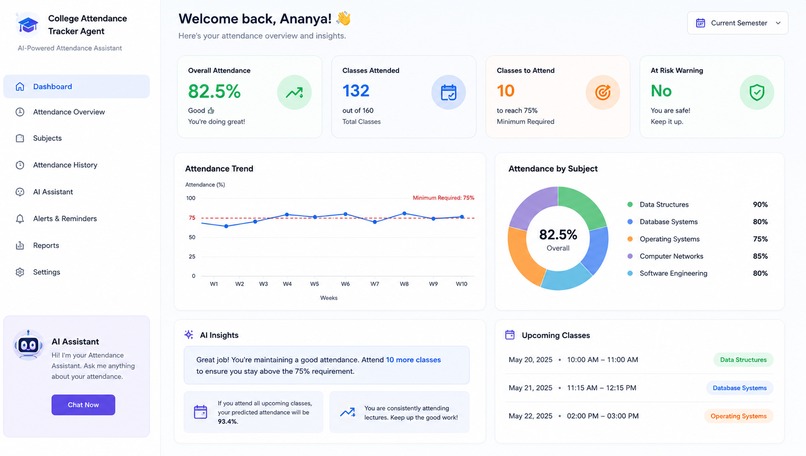Open the Reports sidebar item
806x456 pixels.
[x=77, y=245]
